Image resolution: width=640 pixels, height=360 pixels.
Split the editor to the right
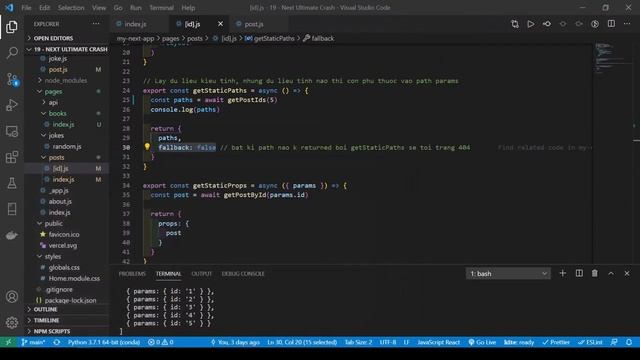(611, 24)
